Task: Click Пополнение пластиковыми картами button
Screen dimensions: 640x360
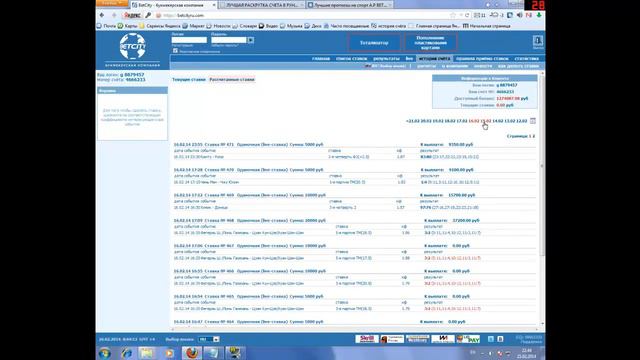Action: pyautogui.click(x=431, y=42)
